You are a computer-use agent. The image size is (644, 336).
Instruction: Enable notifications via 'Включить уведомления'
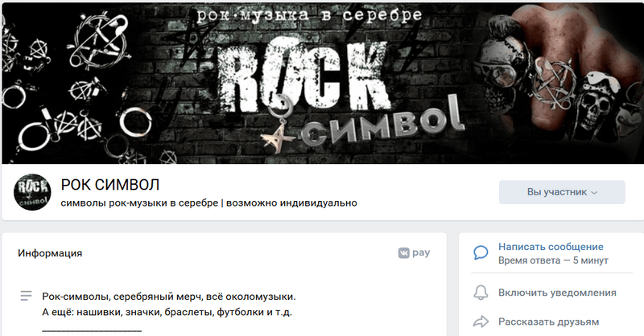point(557,293)
